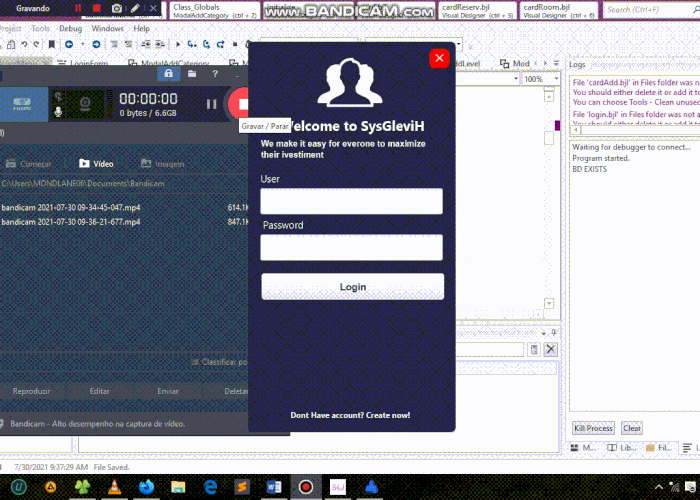The height and width of the screenshot is (500, 700).
Task: Switch to the ModalAddCategory tab
Action: click(x=169, y=63)
